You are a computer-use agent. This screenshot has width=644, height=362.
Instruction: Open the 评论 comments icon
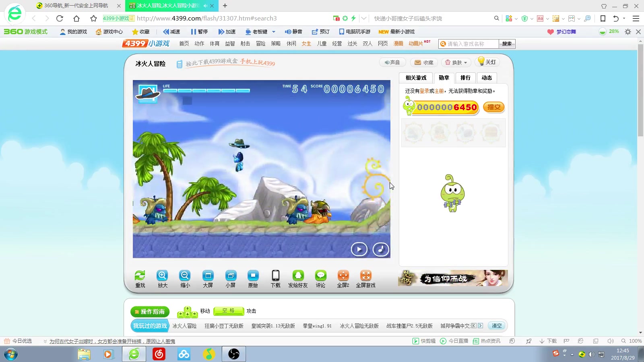[x=321, y=279]
